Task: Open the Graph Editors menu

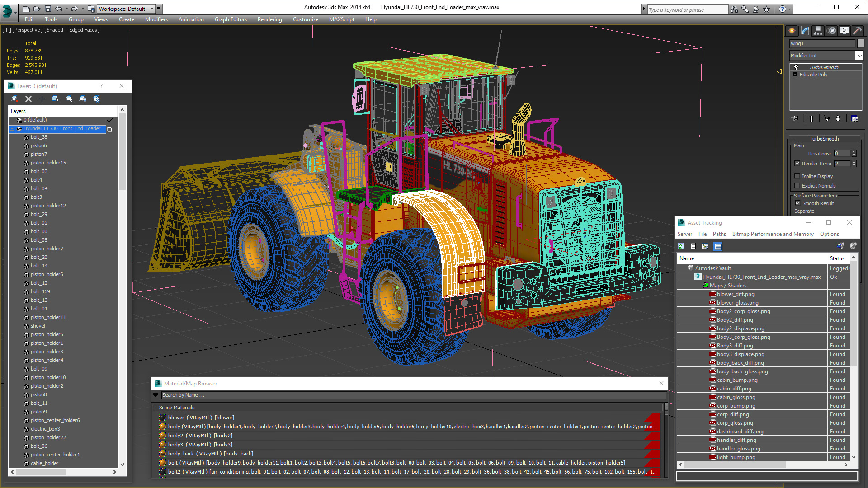Action: click(231, 19)
